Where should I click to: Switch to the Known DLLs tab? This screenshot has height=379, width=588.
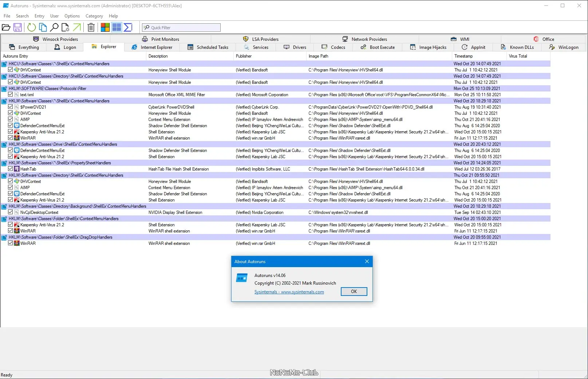[517, 47]
